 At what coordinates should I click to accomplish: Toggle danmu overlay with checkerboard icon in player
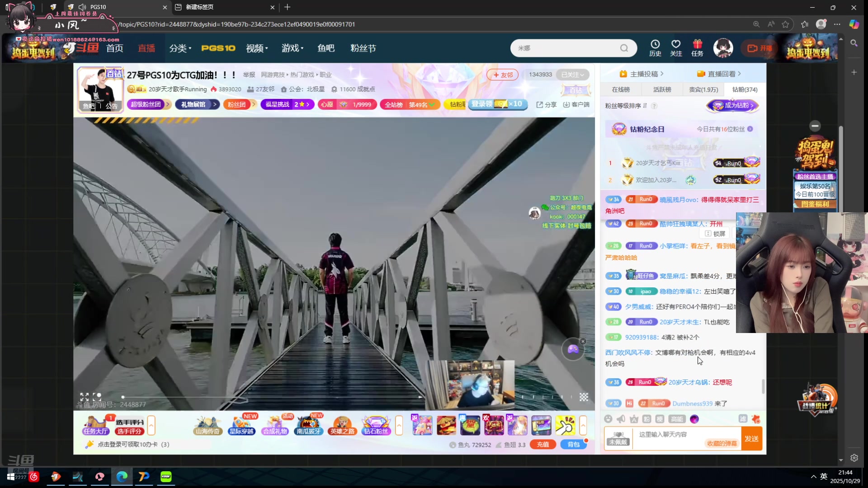[584, 397]
